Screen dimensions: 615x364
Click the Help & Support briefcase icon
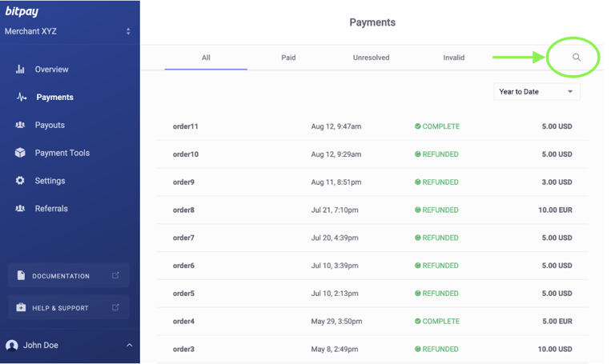pyautogui.click(x=21, y=307)
